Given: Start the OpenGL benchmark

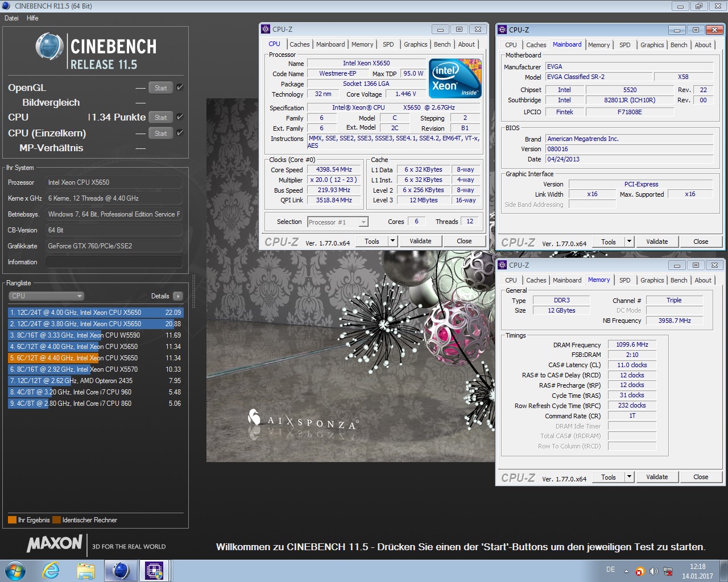Looking at the screenshot, I should pos(161,88).
